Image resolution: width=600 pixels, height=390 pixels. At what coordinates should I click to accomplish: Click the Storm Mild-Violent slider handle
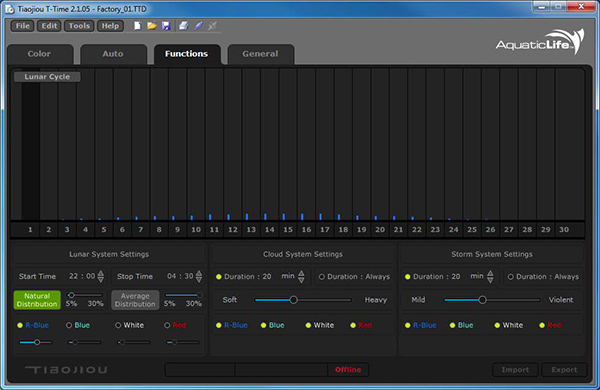[483, 300]
